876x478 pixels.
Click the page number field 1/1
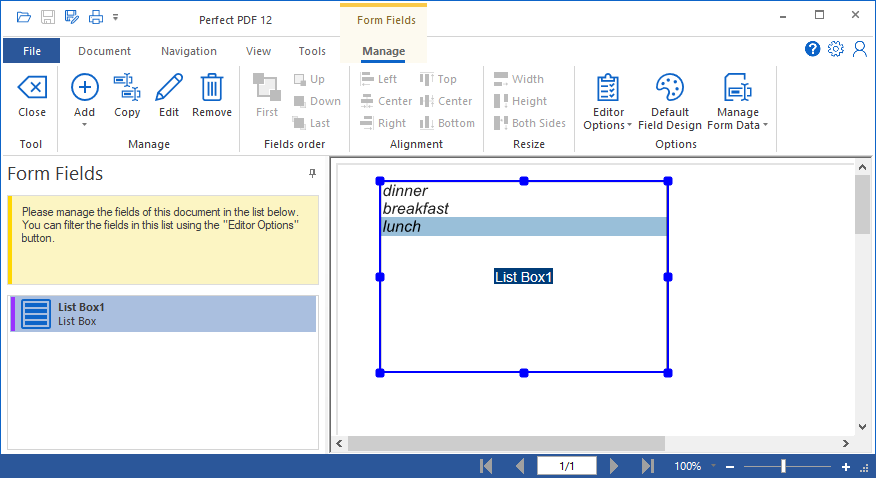pyautogui.click(x=566, y=466)
